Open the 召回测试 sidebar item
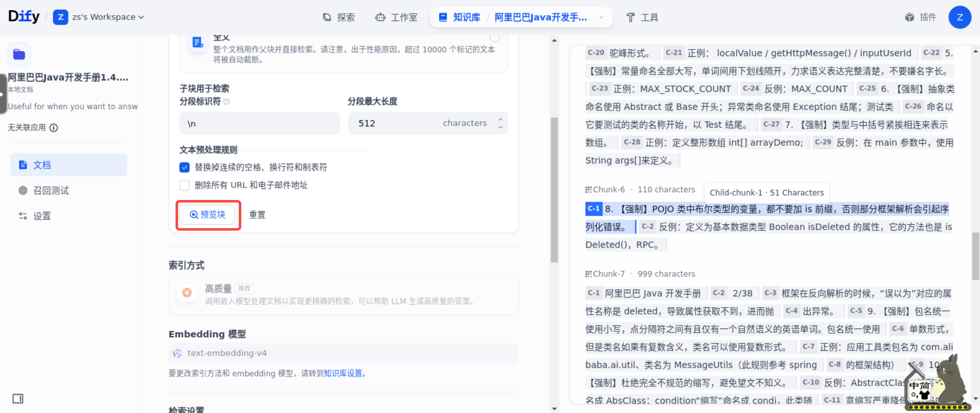The width and height of the screenshot is (980, 413). (68, 191)
